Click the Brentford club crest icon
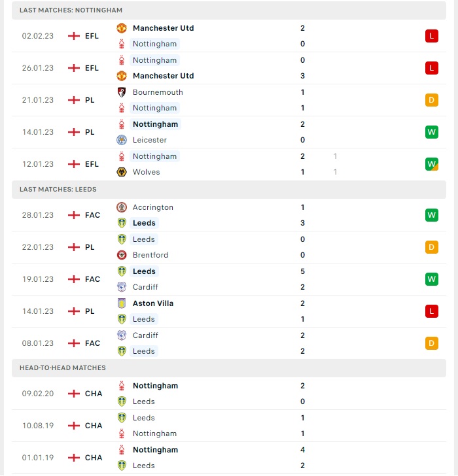The height and width of the screenshot is (476, 458). pos(122,255)
